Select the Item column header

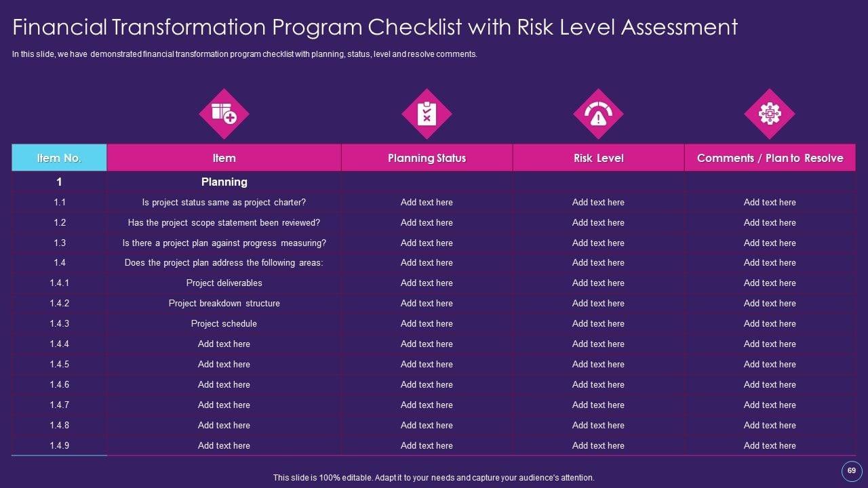[x=224, y=158]
